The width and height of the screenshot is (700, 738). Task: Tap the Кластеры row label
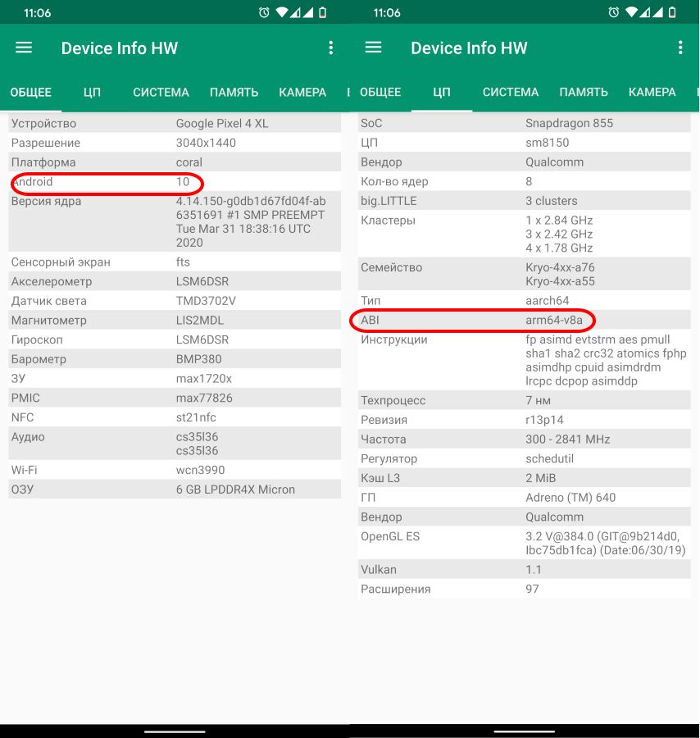tap(388, 221)
